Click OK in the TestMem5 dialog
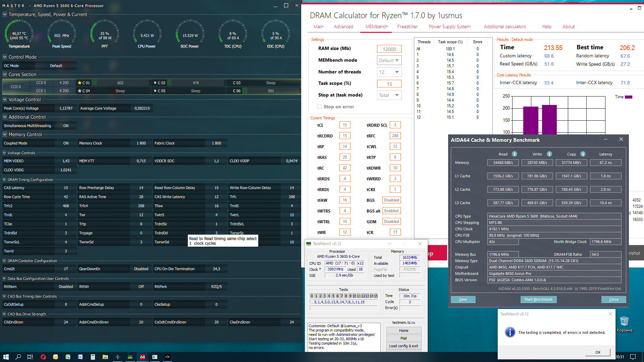Image resolution: width=644 pixels, height=362 pixels. (598, 352)
